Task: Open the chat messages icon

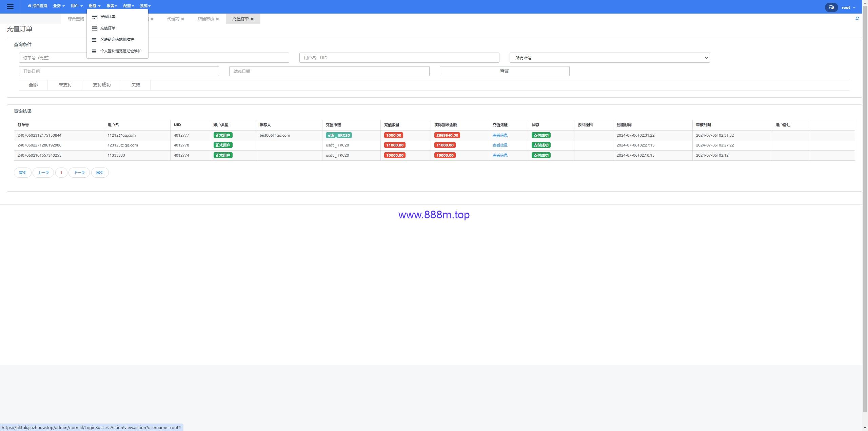Action: tap(831, 7)
